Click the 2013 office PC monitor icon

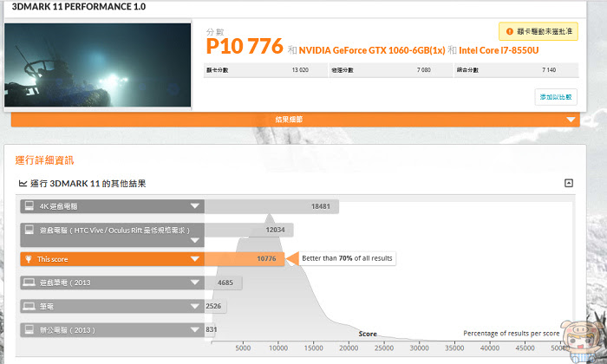click(29, 329)
